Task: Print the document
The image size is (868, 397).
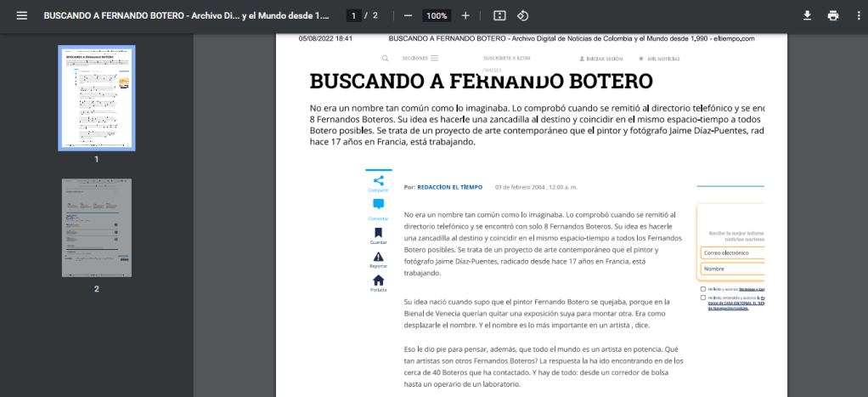Action: coord(833,16)
